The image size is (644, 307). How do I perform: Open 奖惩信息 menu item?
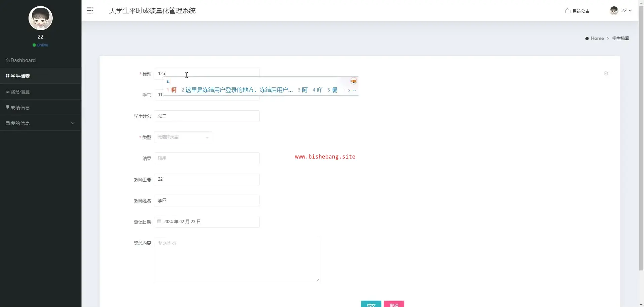tap(41, 91)
